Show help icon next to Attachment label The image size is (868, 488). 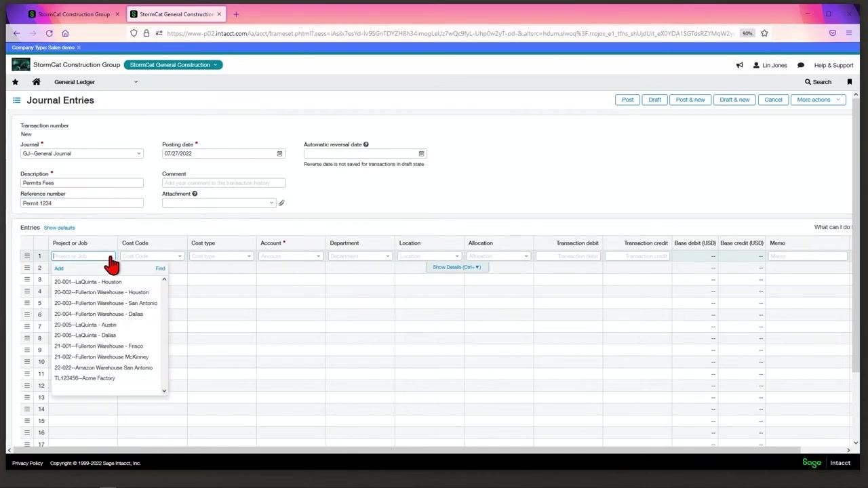pos(195,194)
